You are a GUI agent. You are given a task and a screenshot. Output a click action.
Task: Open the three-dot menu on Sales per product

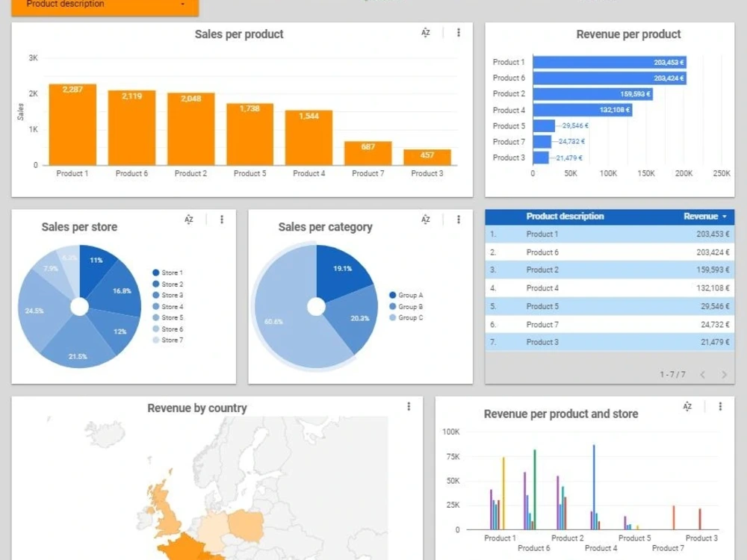pos(458,33)
